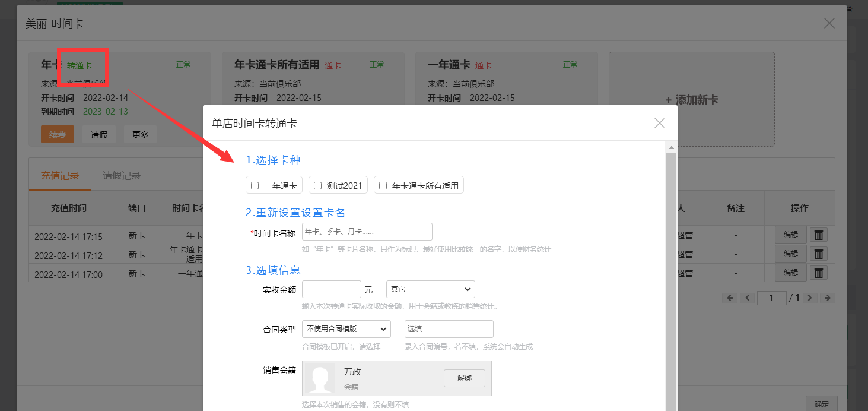Click scrollbar up arrow in dialog
Viewport: 868px width, 411px height.
(x=671, y=147)
